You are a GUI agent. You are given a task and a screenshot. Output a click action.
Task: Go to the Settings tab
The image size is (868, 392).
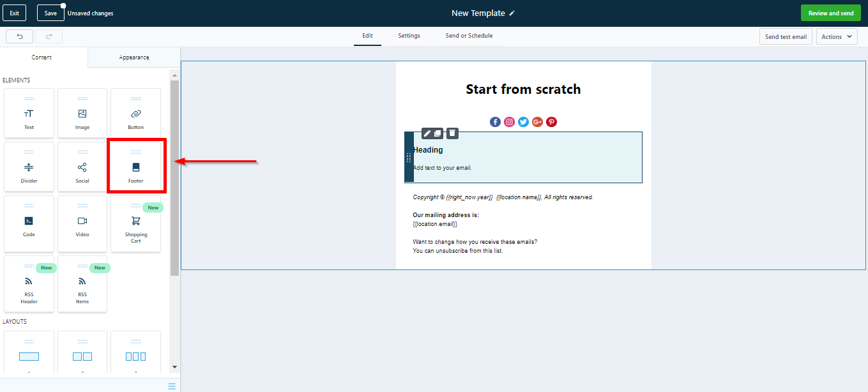(409, 36)
